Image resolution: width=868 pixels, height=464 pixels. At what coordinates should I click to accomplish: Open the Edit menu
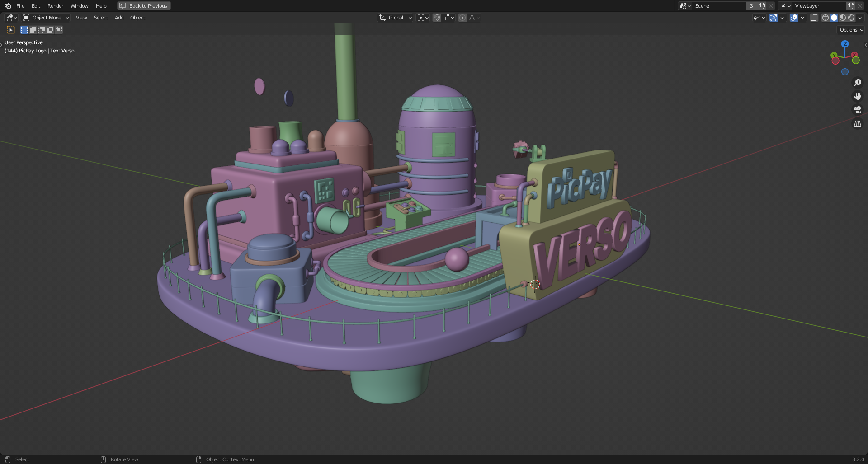click(36, 6)
